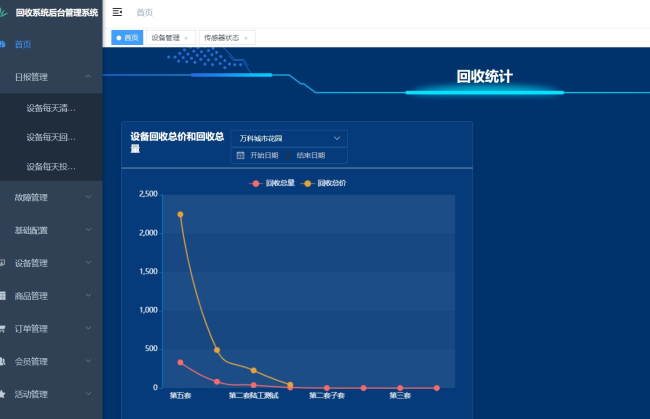Screen dimensions: 650x419
Task: Close the 传感器状态 tab
Action: point(246,38)
